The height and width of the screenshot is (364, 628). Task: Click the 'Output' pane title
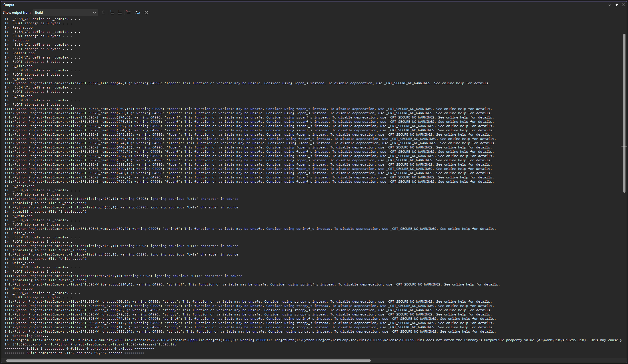pos(9,5)
